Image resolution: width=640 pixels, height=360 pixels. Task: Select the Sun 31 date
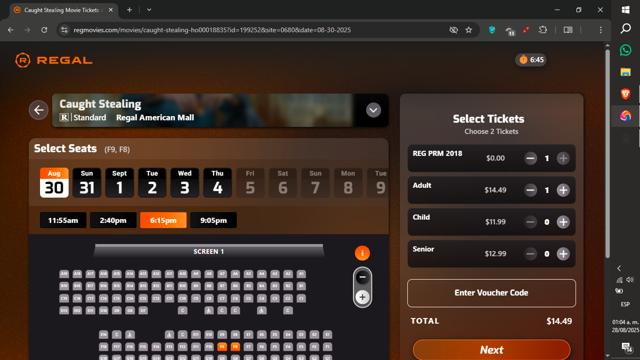87,183
